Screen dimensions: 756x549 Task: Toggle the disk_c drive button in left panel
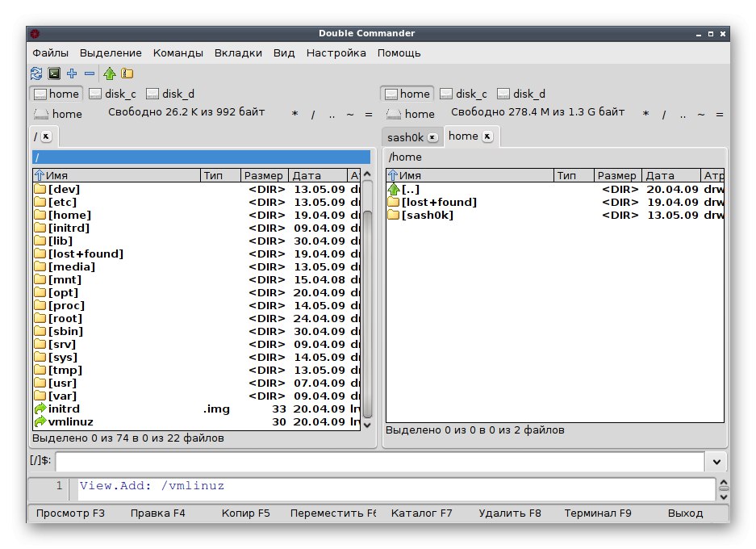pyautogui.click(x=112, y=94)
